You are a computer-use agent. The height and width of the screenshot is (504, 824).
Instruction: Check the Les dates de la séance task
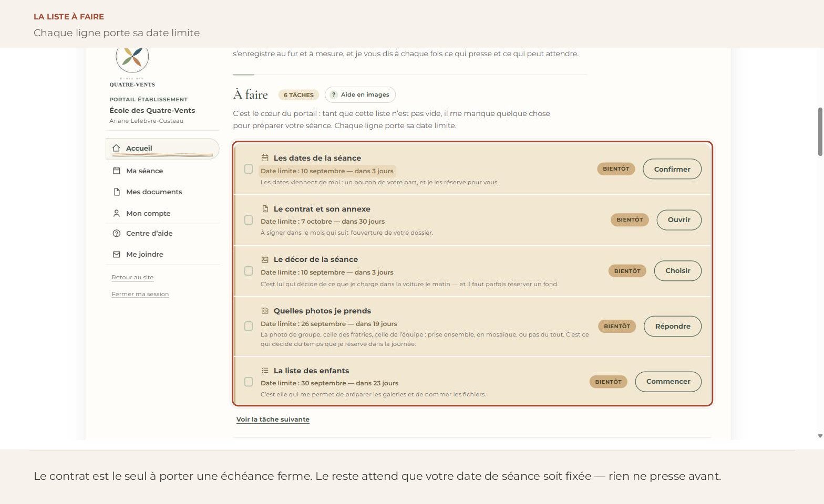[x=249, y=169]
